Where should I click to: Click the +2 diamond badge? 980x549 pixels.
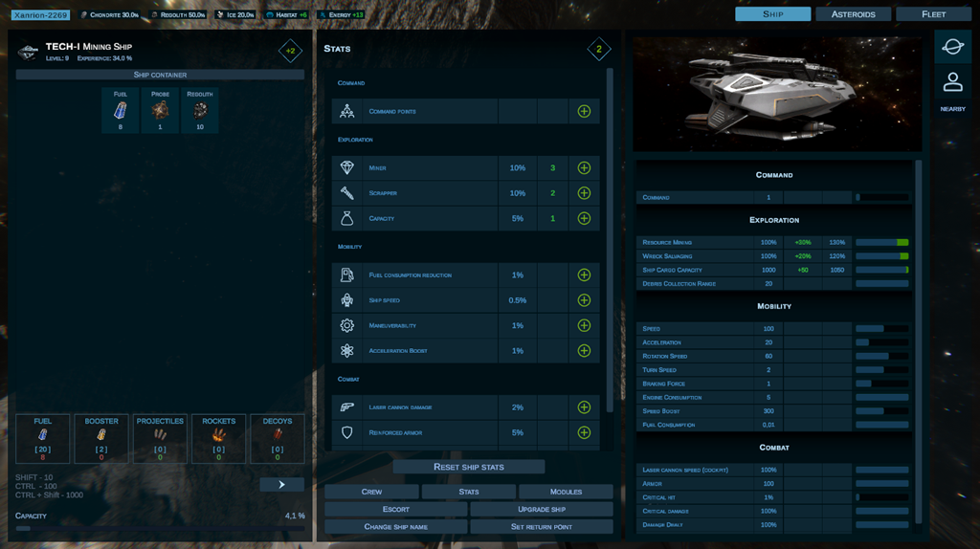pyautogui.click(x=291, y=51)
